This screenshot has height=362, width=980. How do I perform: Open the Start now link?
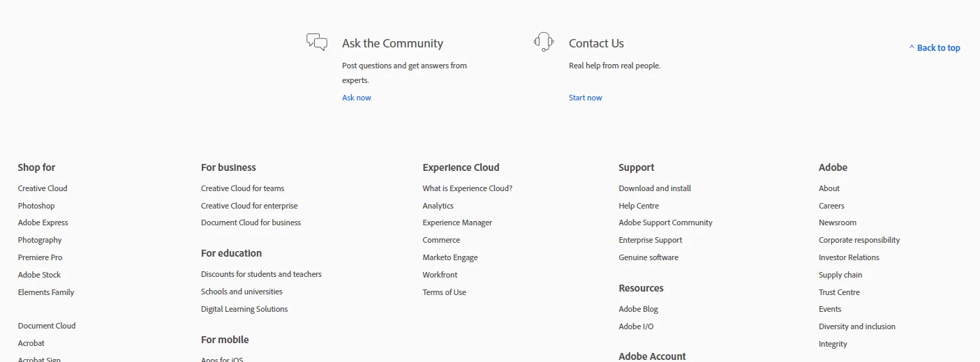(585, 98)
